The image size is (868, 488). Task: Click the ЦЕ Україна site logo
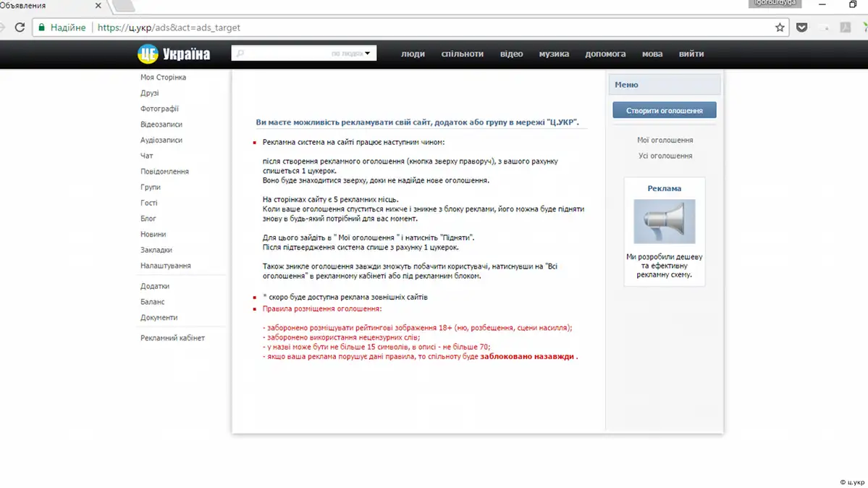[174, 54]
